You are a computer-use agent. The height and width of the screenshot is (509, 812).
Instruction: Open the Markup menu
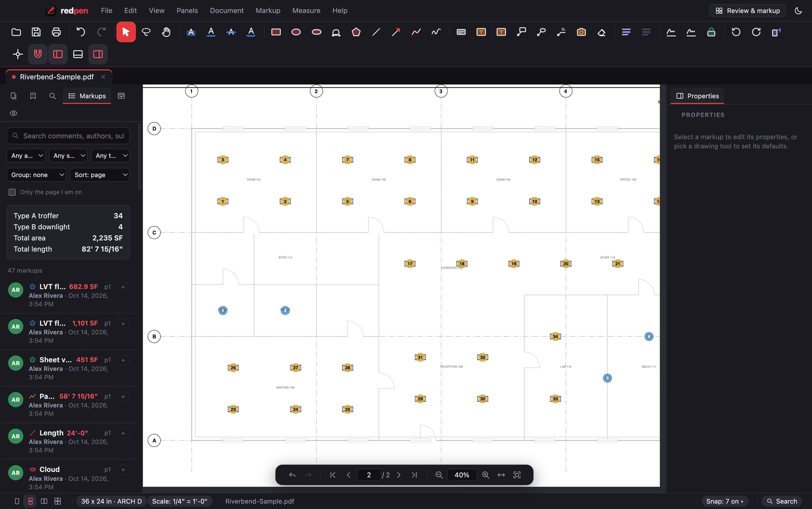268,10
